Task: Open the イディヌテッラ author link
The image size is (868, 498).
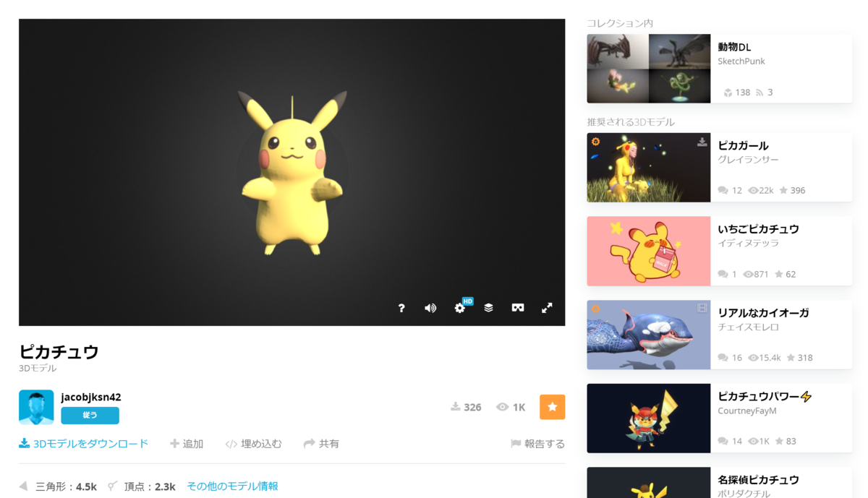Action: [x=748, y=244]
